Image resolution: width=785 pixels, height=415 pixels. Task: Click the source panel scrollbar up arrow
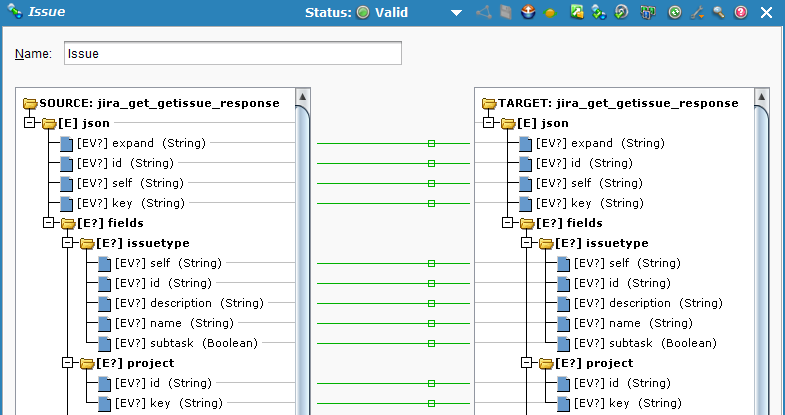click(303, 97)
